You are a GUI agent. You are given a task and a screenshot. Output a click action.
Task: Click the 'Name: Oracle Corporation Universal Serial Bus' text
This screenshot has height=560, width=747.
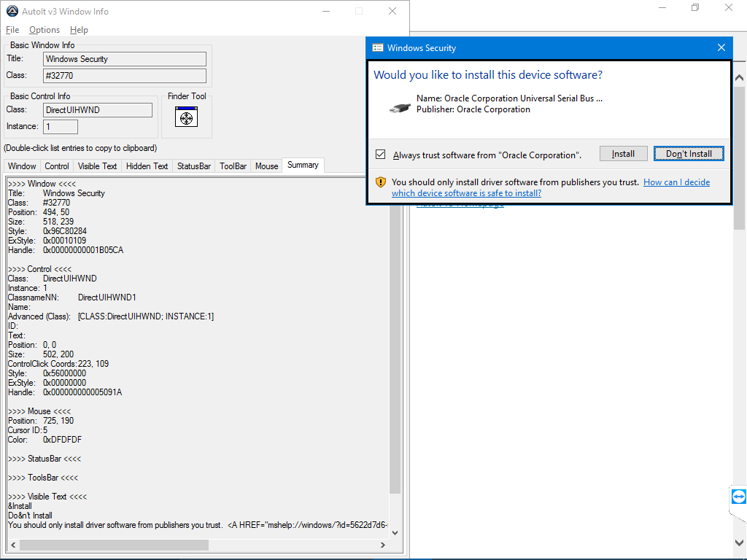coord(509,98)
